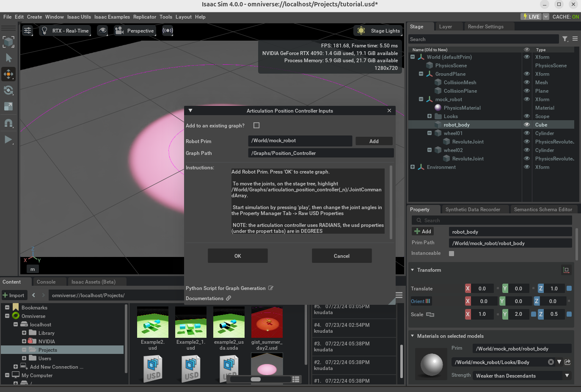Clear the material binding with X icon
The width and height of the screenshot is (581, 392).
click(551, 362)
